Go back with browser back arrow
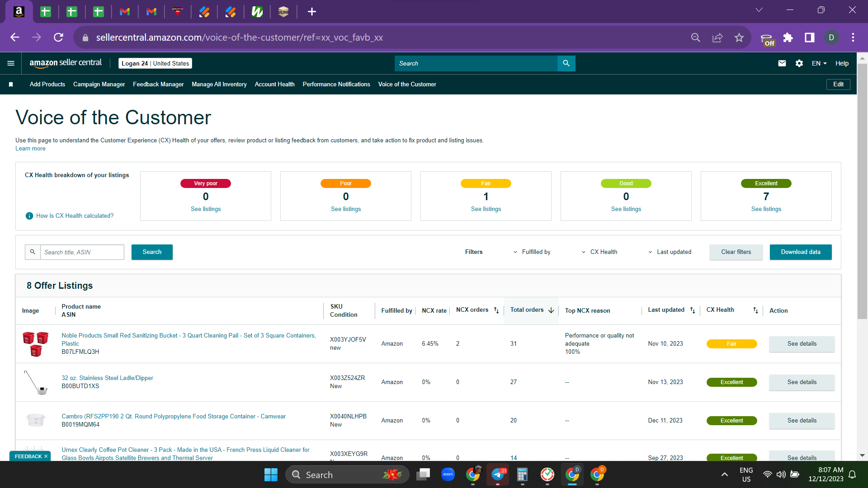Screen dimensions: 868x488 [x=15, y=38]
